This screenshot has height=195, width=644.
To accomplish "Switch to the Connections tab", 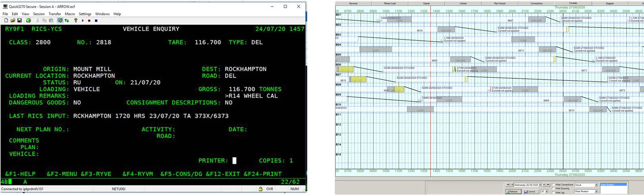I will [x=536, y=3].
